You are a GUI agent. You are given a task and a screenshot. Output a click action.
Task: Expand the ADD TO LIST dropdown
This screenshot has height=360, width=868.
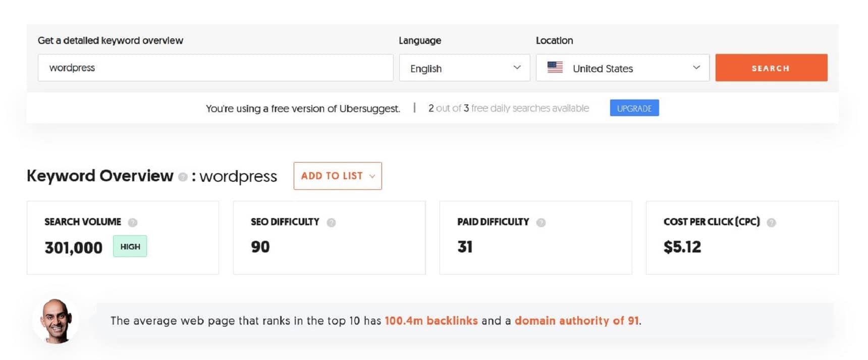[x=338, y=176]
